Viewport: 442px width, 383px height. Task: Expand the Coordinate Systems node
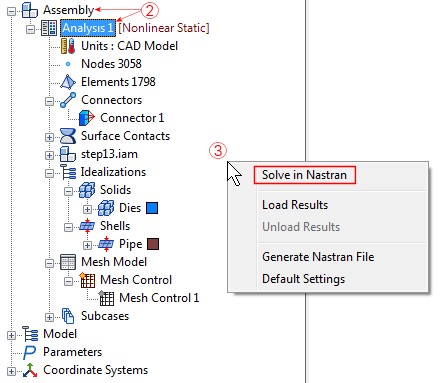click(x=11, y=371)
